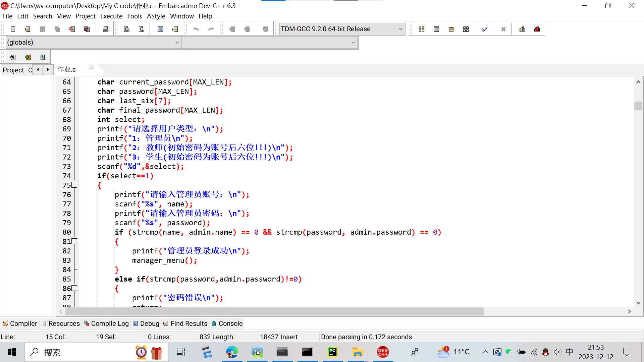
Task: Open the Windows Start menu
Action: click(12, 352)
